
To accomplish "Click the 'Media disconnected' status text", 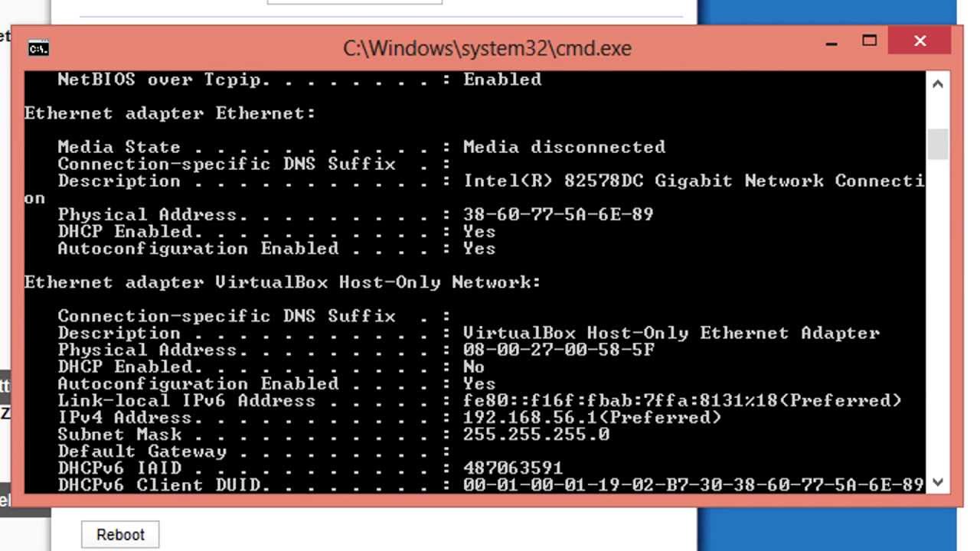I will (564, 147).
